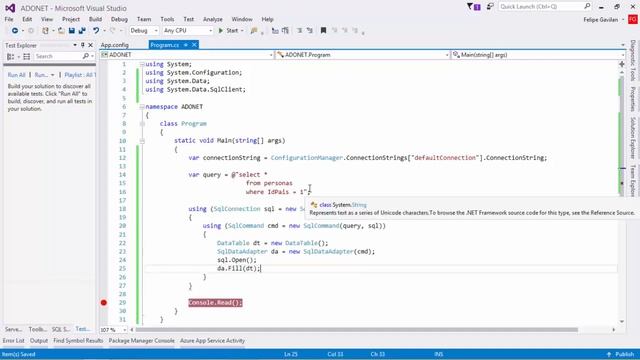
Task: Save the current file via the floppy icon
Action: pyautogui.click(x=72, y=31)
